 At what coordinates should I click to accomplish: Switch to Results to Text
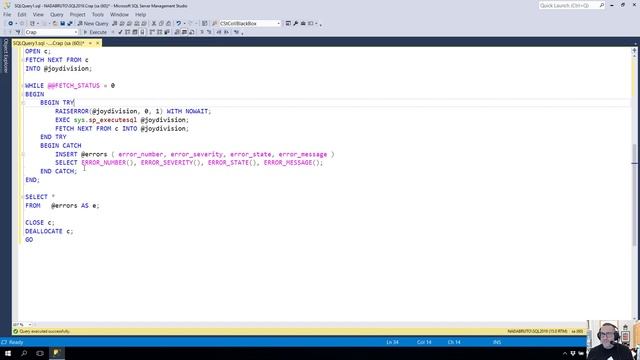(x=177, y=32)
